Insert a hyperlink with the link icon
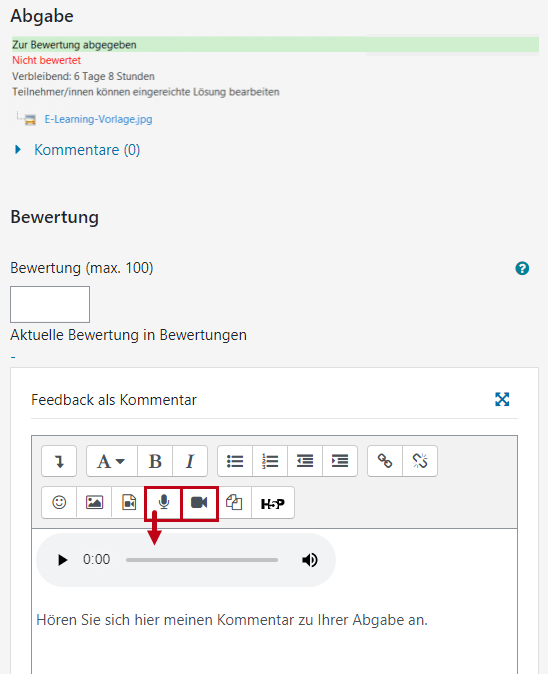 [x=385, y=461]
